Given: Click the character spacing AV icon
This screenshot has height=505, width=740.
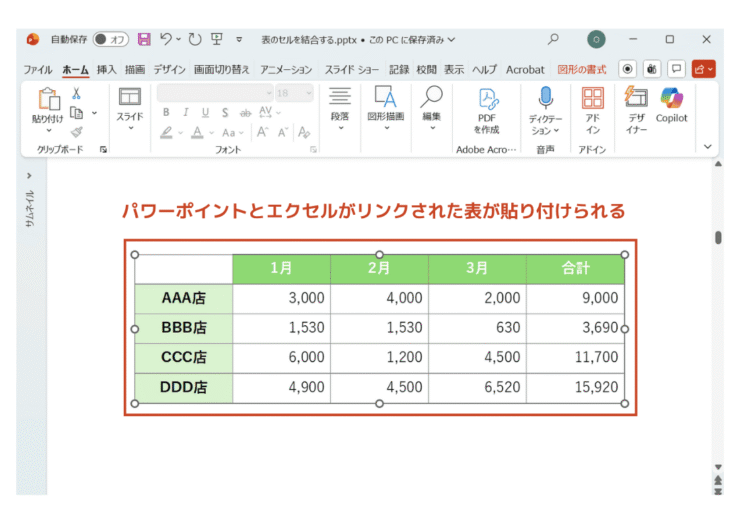Looking at the screenshot, I should point(266,112).
